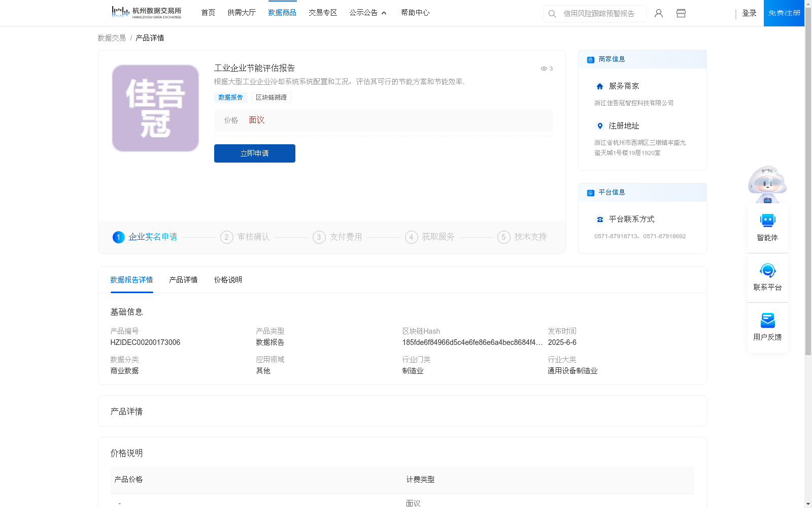The width and height of the screenshot is (812, 508).
Task: Click the 立即申请 button
Action: 255,153
